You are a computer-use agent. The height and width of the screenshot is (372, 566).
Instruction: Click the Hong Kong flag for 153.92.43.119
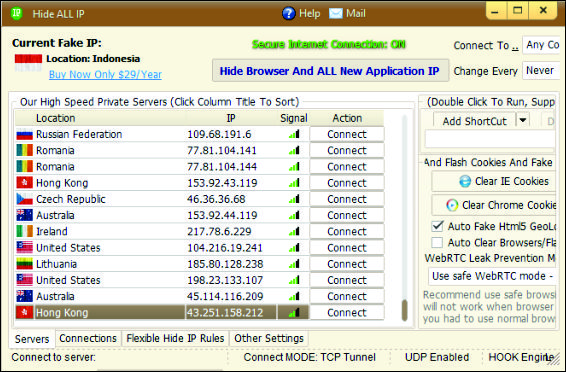coord(25,183)
